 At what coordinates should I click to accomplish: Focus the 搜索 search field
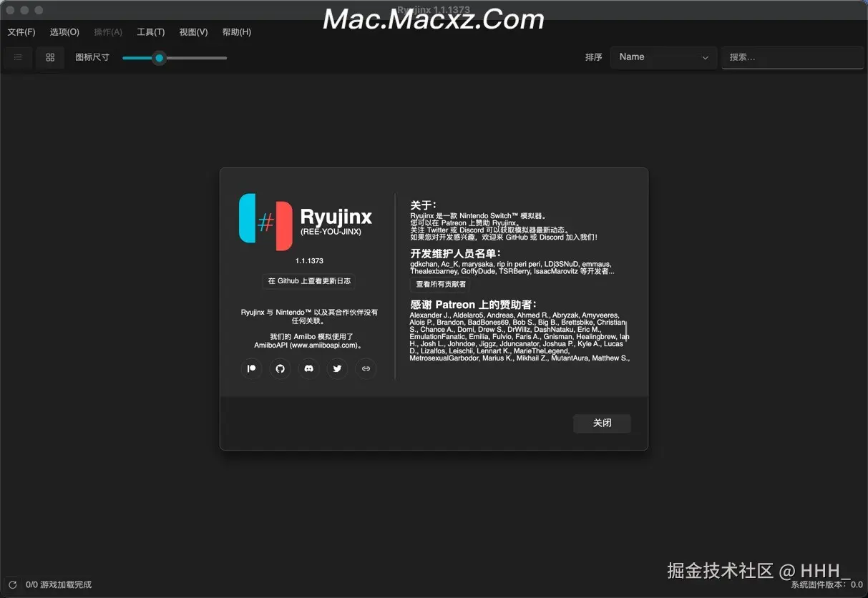tap(792, 57)
